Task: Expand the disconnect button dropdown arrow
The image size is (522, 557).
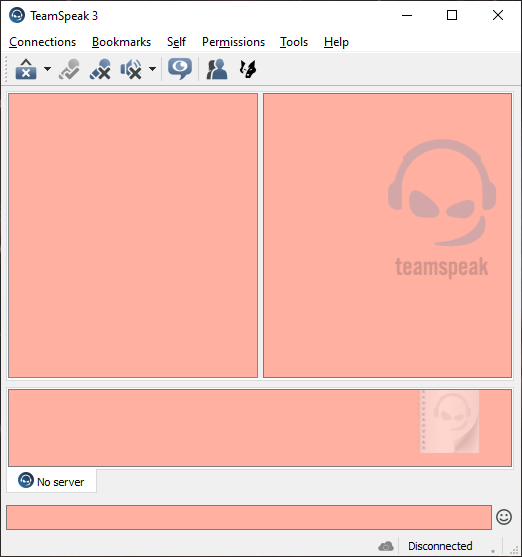Action: click(47, 69)
